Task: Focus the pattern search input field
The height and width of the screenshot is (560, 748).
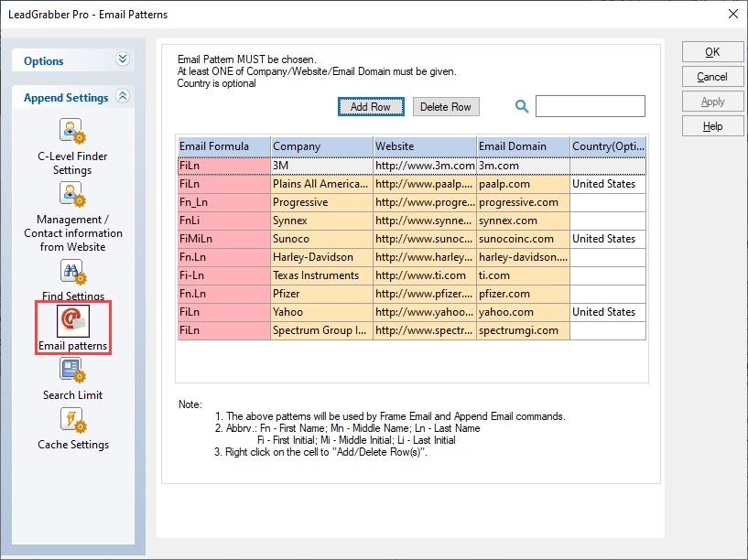Action: tap(591, 106)
